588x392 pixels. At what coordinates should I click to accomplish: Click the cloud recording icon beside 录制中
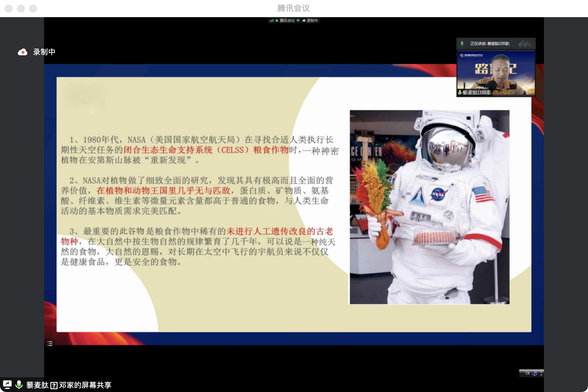coord(22,52)
